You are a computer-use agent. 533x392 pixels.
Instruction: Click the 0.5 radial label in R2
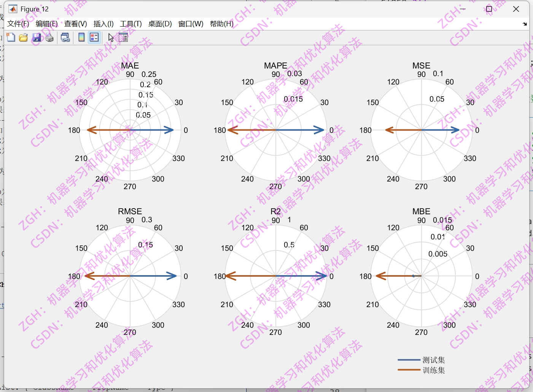[x=289, y=245]
